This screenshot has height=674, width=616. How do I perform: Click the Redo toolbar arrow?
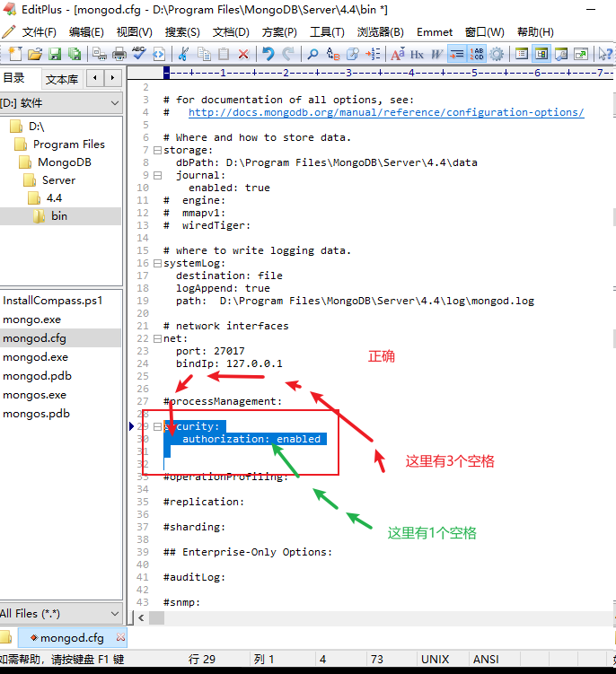click(x=287, y=54)
